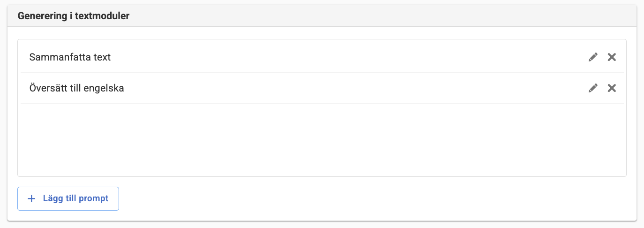Click the pencil beside Översätt till engelska
The image size is (644, 228).
coord(593,88)
